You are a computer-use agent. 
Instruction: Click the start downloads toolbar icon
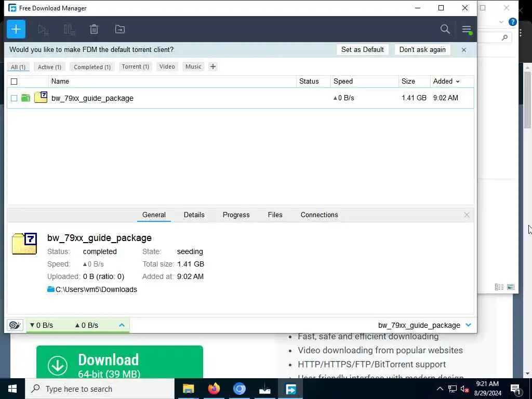pyautogui.click(x=43, y=30)
